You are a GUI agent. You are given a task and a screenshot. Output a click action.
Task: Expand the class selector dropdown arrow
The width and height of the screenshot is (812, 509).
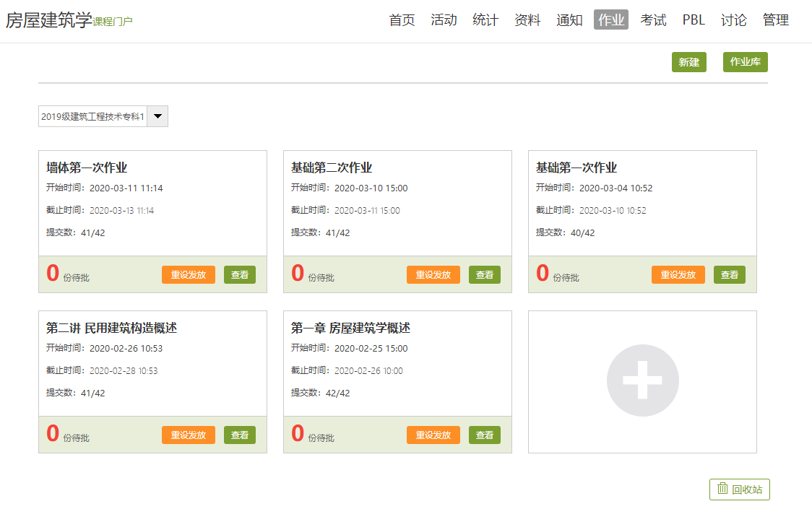pyautogui.click(x=157, y=116)
